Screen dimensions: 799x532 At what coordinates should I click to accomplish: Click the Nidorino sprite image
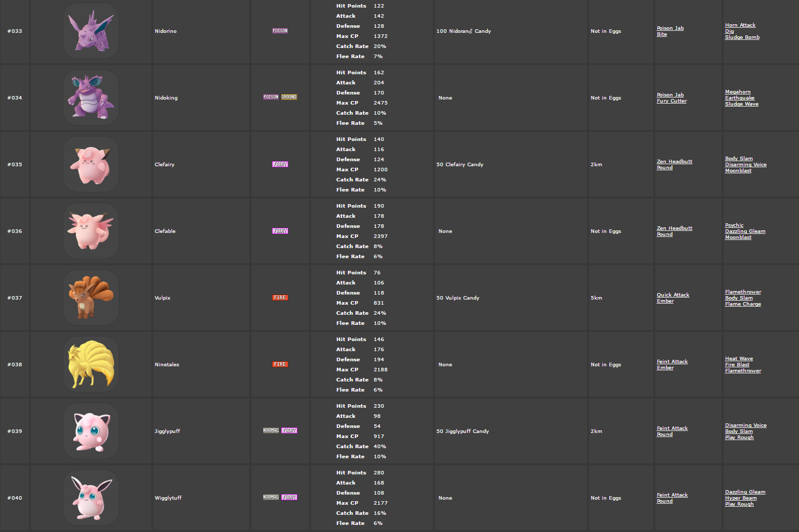tap(91, 30)
